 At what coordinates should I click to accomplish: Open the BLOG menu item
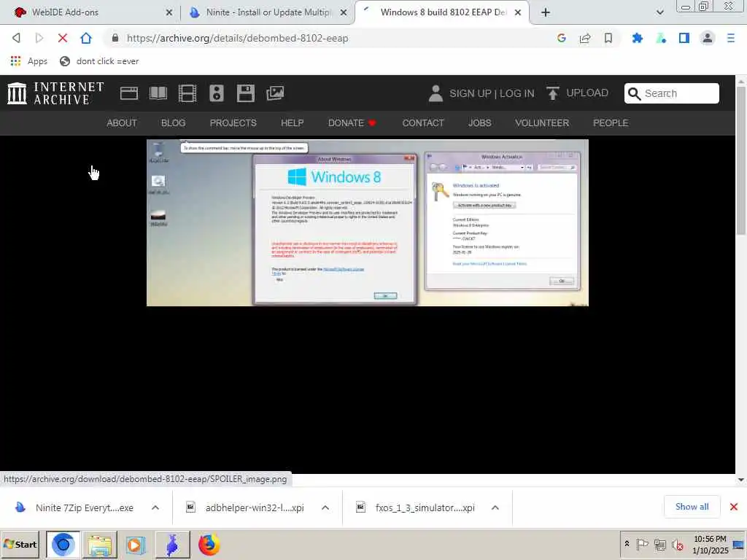point(173,122)
